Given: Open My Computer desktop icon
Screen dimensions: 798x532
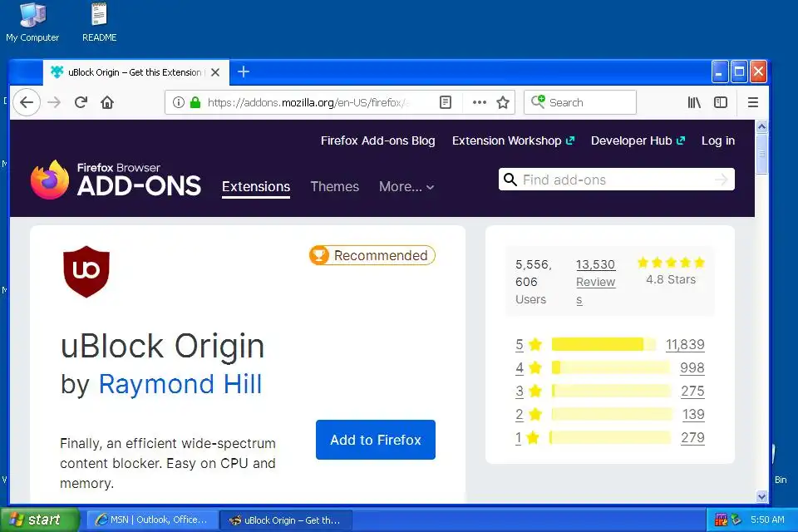Looking at the screenshot, I should tap(32, 22).
